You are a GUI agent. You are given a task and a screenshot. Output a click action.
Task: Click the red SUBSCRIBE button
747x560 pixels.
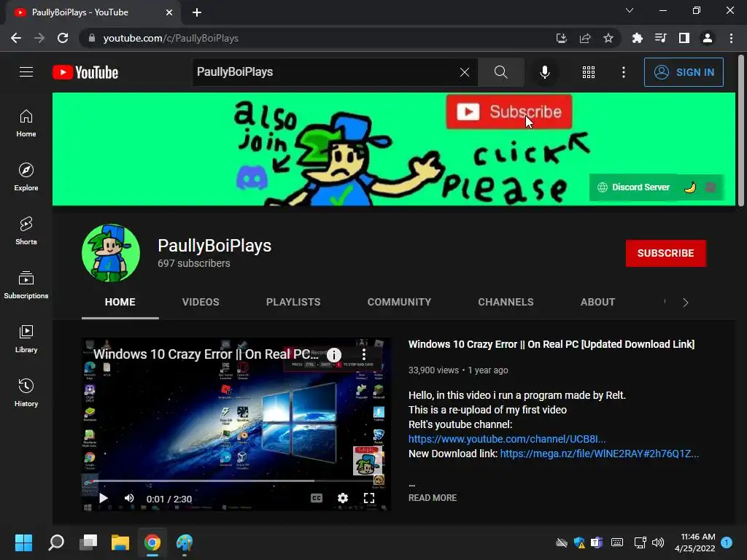tap(665, 253)
